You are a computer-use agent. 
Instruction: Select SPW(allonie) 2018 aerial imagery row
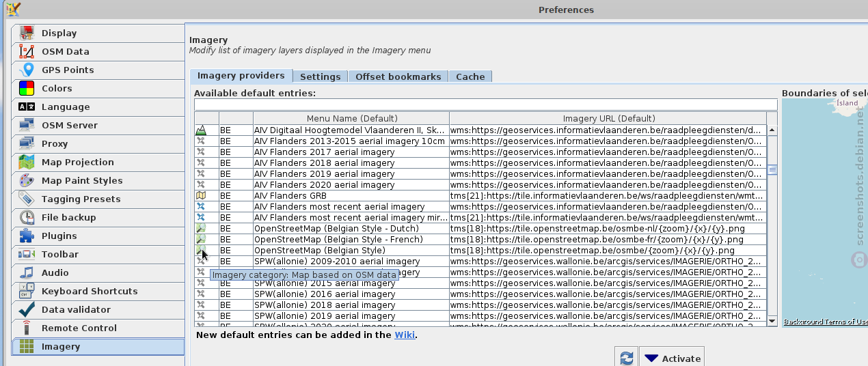pyautogui.click(x=480, y=305)
